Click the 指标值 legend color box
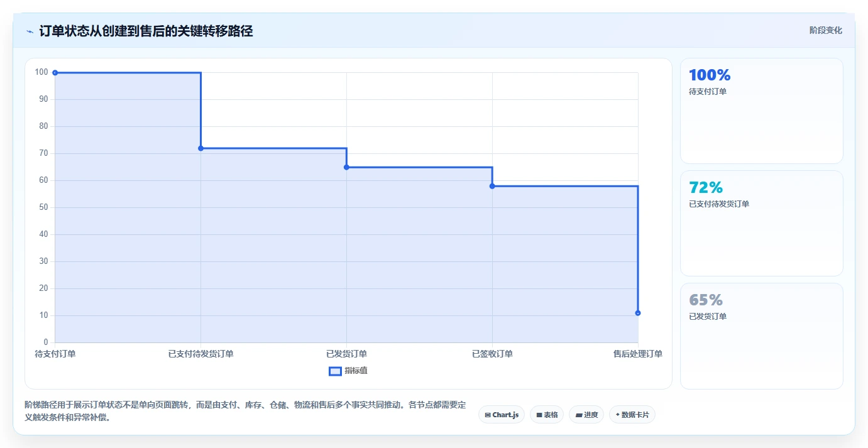The width and height of the screenshot is (868, 448). click(x=335, y=371)
